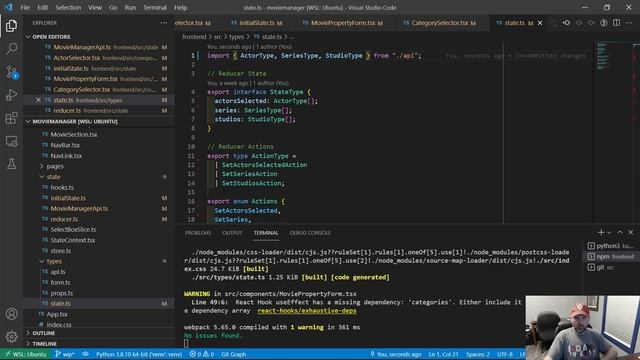The image size is (640, 360).
Task: Open hooks.ts file in explorer
Action: tap(62, 187)
